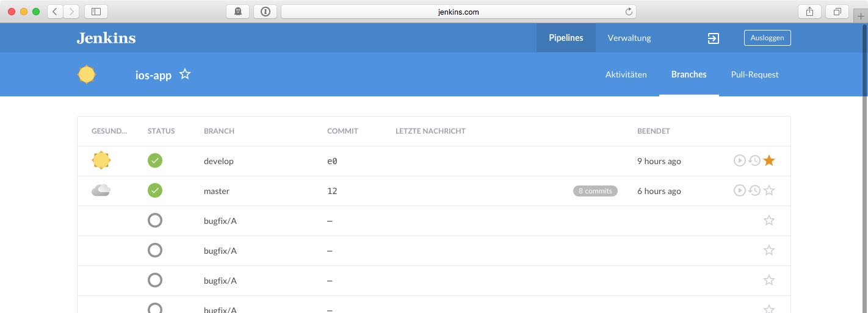Click the login arrow icon in header
The height and width of the screenshot is (313, 868).
click(713, 38)
